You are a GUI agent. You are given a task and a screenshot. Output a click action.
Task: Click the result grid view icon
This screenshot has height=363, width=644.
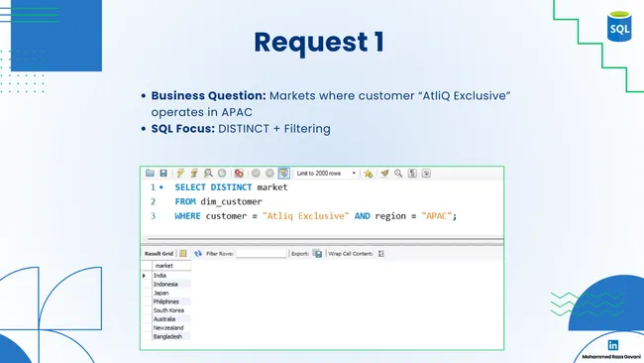tap(183, 254)
